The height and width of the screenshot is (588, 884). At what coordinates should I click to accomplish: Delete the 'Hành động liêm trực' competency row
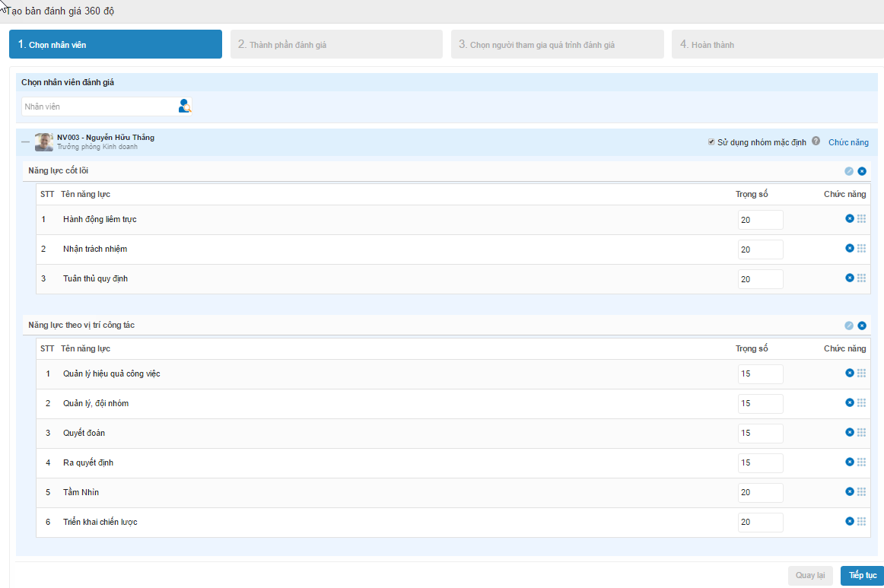click(x=849, y=219)
